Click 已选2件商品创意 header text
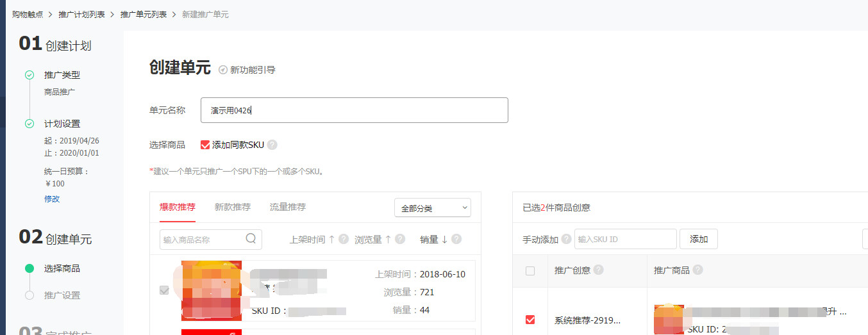Image resolution: width=868 pixels, height=335 pixels. (556, 208)
